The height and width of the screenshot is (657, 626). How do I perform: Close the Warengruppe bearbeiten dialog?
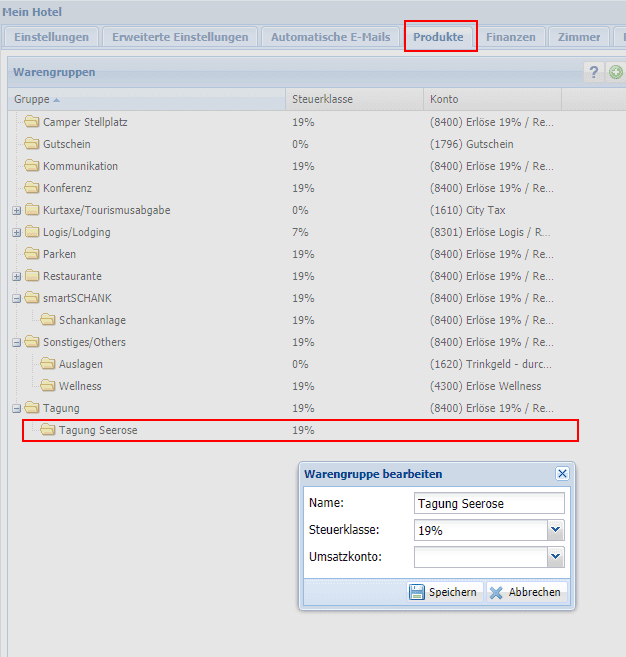tap(562, 474)
